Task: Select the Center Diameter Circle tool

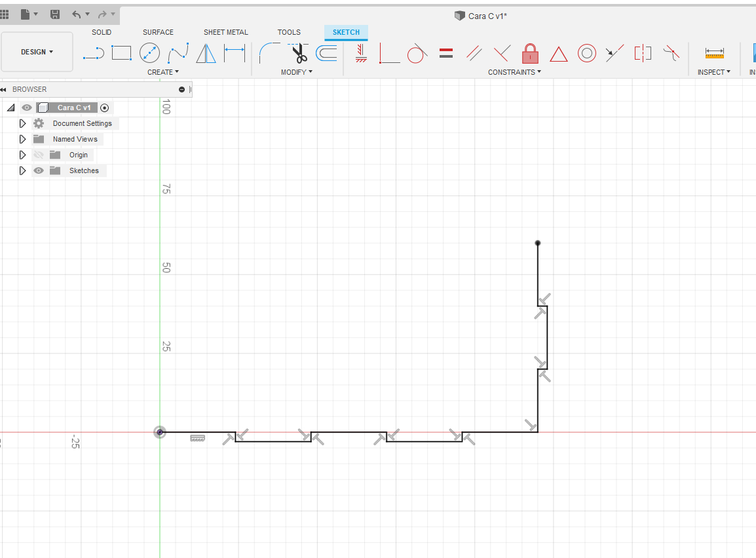Action: tap(149, 53)
